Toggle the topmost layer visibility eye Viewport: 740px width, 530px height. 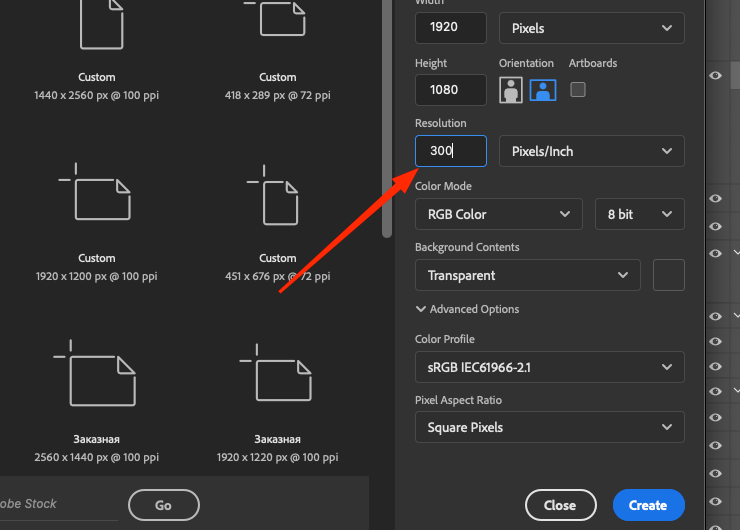click(715, 76)
